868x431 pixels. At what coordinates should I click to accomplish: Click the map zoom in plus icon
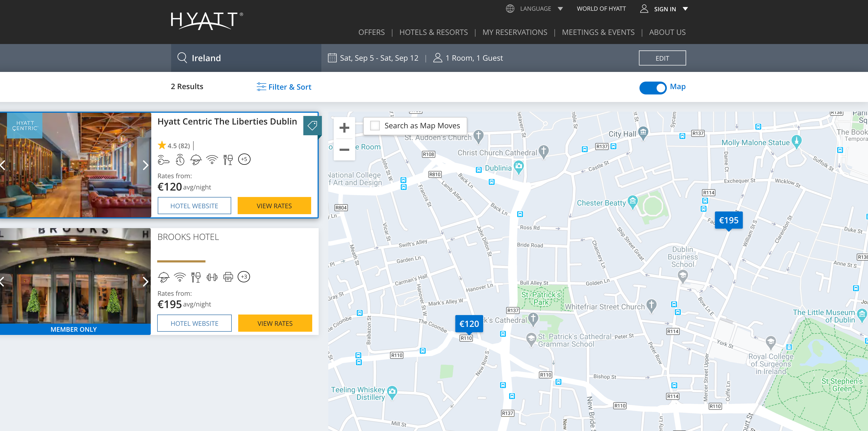coord(344,128)
